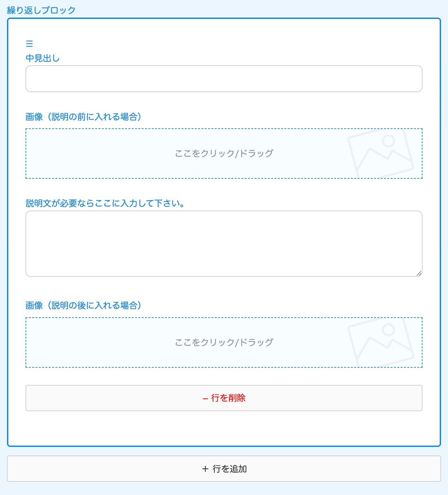Click the minus sign on the 行を削除 button

(205, 398)
